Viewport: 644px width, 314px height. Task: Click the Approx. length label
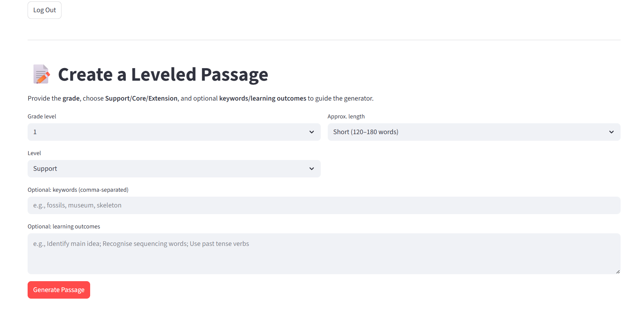point(346,116)
